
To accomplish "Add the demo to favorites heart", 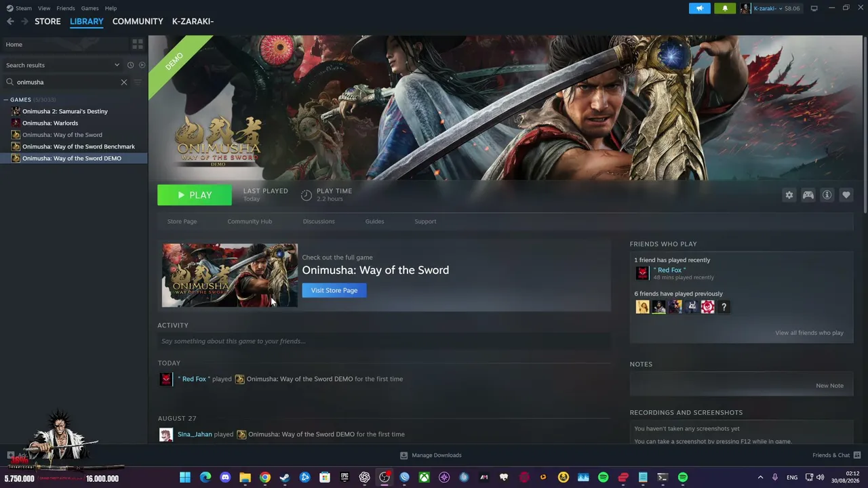I will coord(846,195).
